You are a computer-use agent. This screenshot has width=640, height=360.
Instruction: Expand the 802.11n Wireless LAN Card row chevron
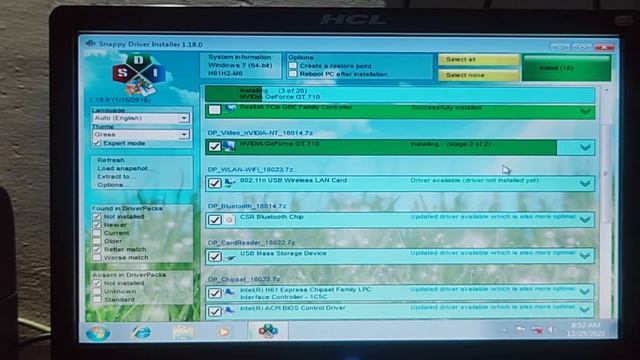585,184
